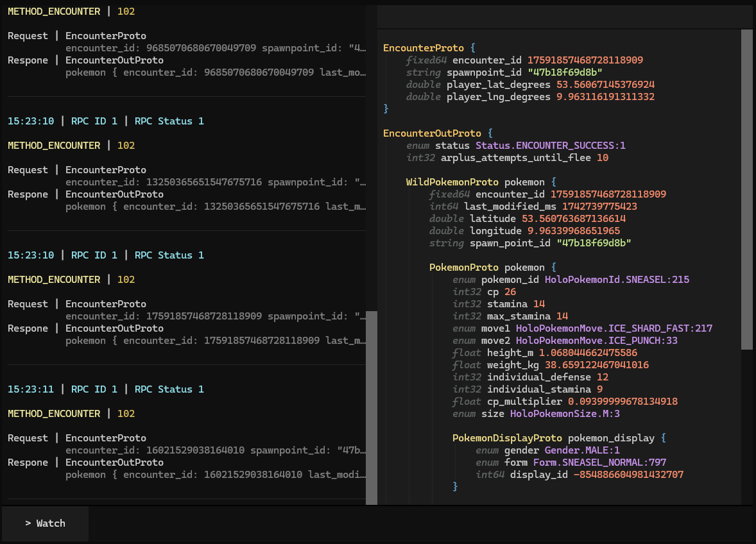The height and width of the screenshot is (544, 756).
Task: Click the detail panel's vertical scrollbar thumb
Action: (746, 189)
